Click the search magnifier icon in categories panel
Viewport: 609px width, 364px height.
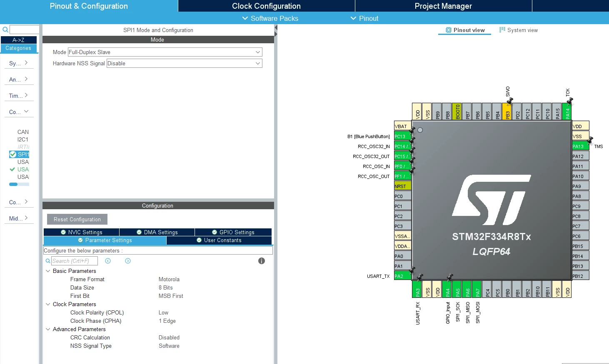(5, 30)
